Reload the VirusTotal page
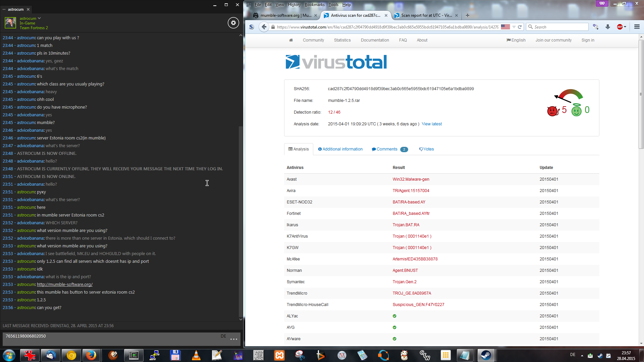The image size is (644, 362). (520, 27)
